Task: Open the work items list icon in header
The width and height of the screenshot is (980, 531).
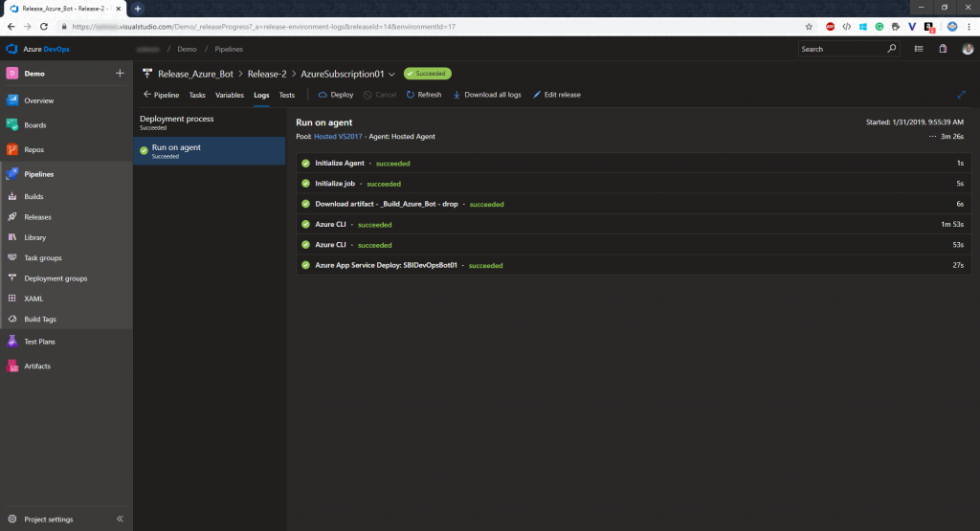Action: pos(919,49)
